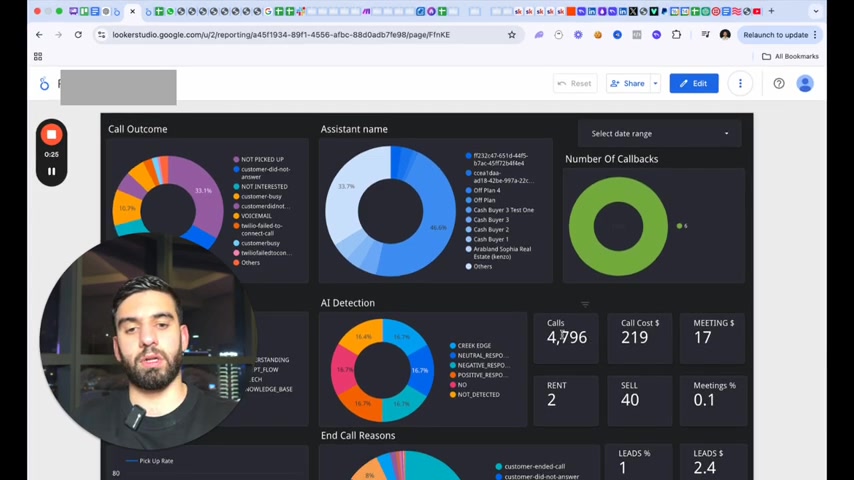Open a new browser tab
Image resolution: width=854 pixels, height=480 pixels.
coord(771,11)
